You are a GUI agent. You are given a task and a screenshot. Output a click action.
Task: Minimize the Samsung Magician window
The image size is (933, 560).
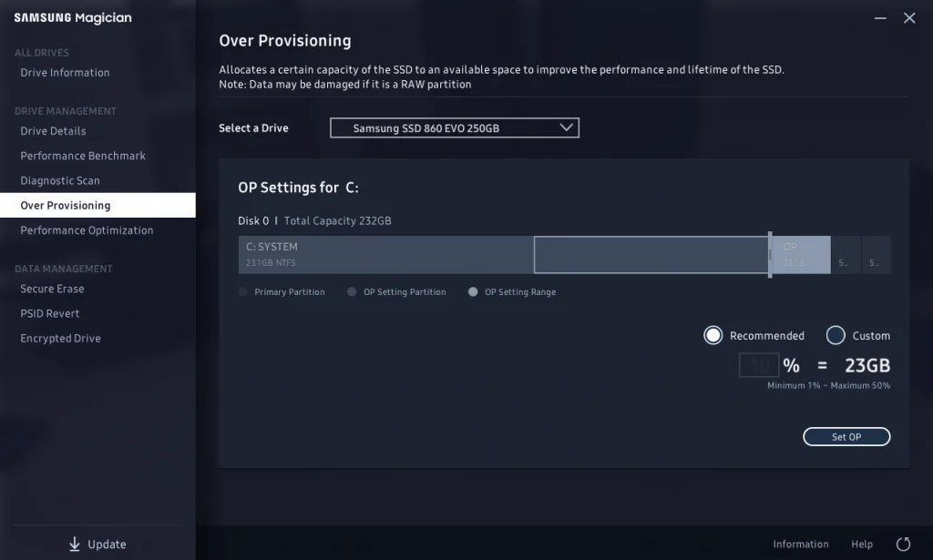click(x=879, y=18)
